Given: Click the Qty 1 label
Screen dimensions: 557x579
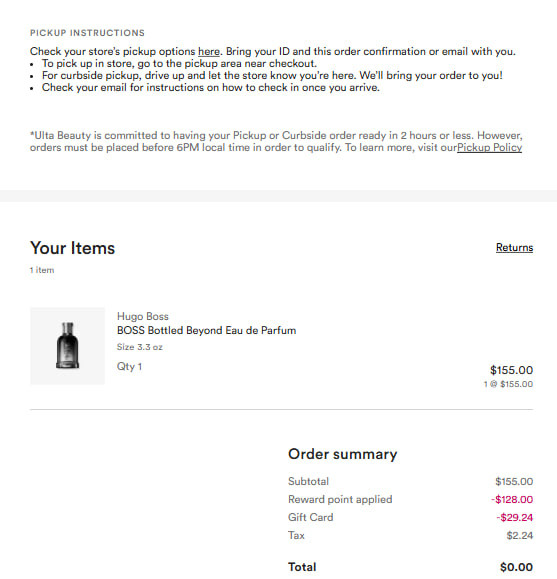Looking at the screenshot, I should [129, 366].
